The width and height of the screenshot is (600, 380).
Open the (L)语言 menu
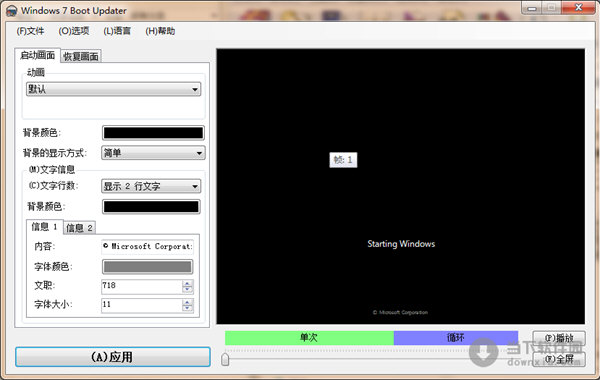(117, 31)
